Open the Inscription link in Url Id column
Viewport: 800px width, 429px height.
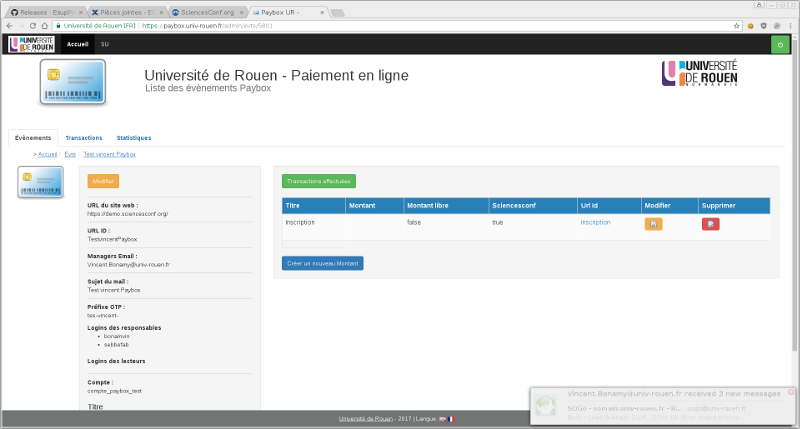coord(595,222)
